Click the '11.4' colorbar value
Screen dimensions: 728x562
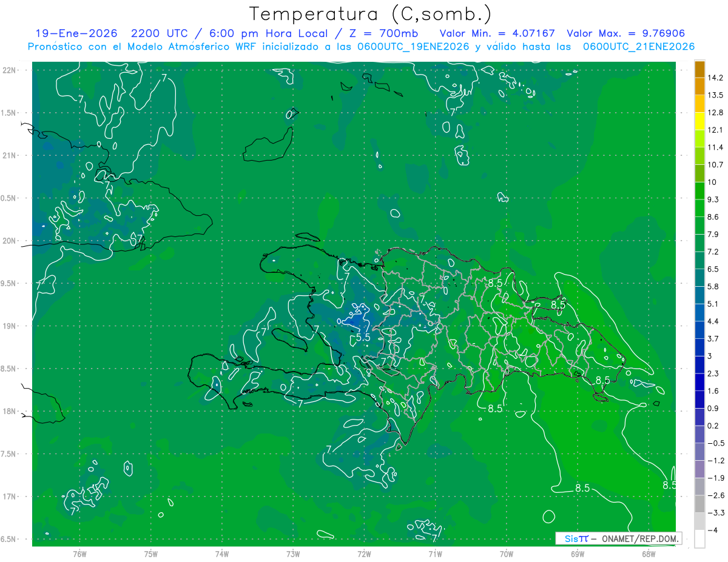tap(715, 148)
